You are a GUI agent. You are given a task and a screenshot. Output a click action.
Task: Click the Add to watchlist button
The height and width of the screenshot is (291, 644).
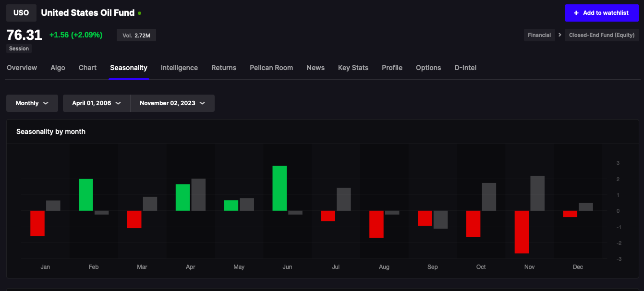click(x=602, y=13)
